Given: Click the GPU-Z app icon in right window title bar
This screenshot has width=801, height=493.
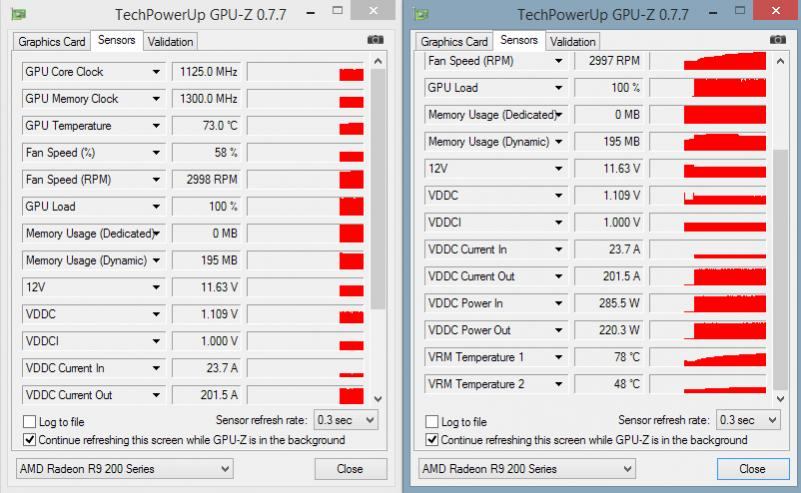Looking at the screenshot, I should coord(421,14).
